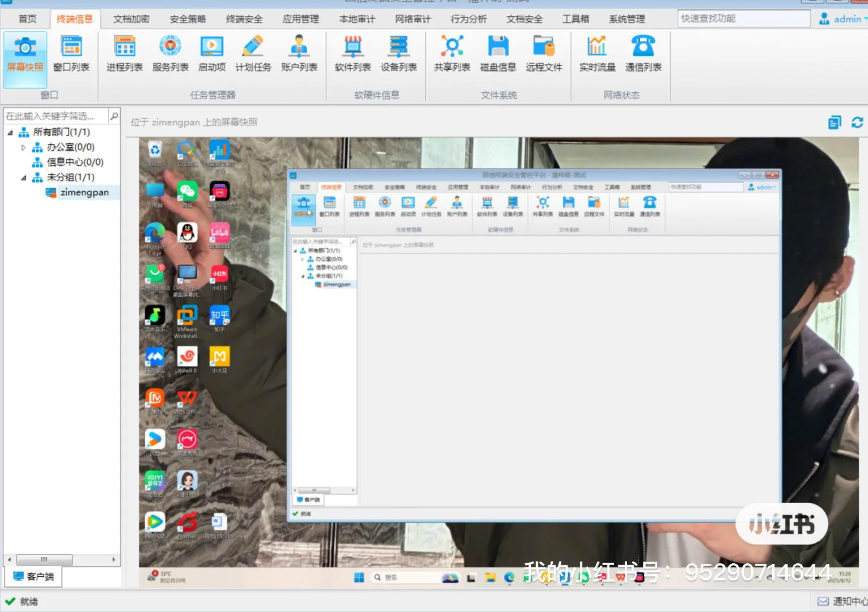Click the 位于 zimengpan 上的屏幕快照 caption
The width and height of the screenshot is (868, 612).
[x=194, y=122]
